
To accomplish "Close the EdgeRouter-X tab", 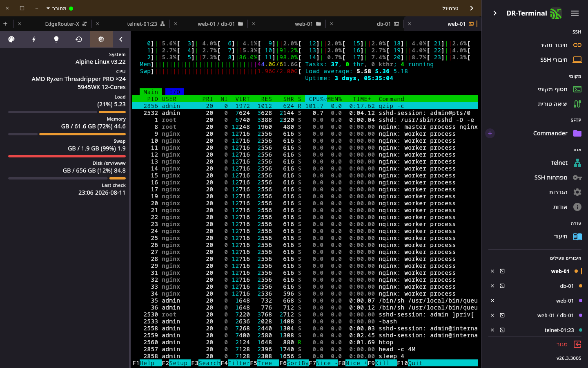I will coord(19,24).
